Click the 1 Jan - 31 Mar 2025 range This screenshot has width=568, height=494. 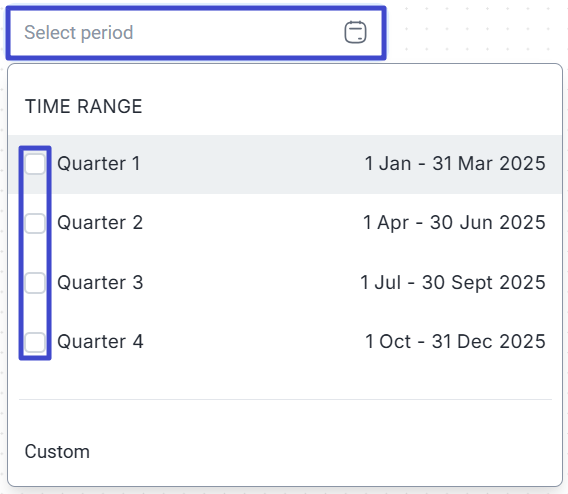click(455, 163)
